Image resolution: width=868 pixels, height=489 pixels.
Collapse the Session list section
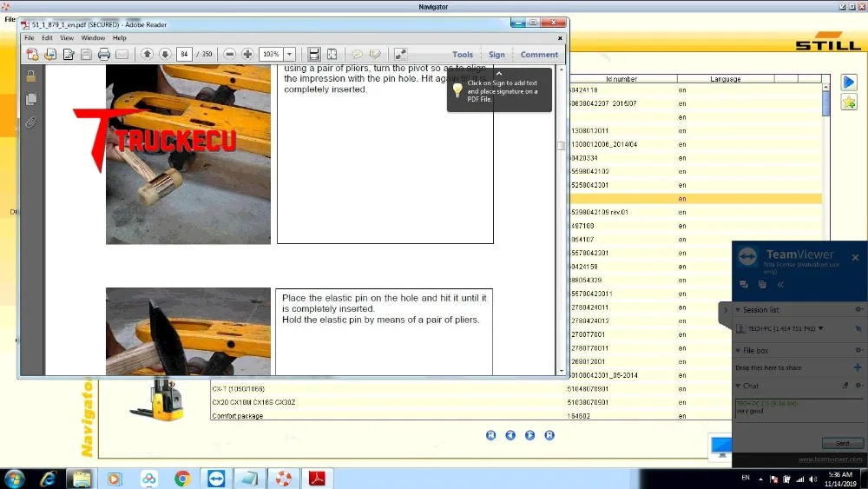738,309
